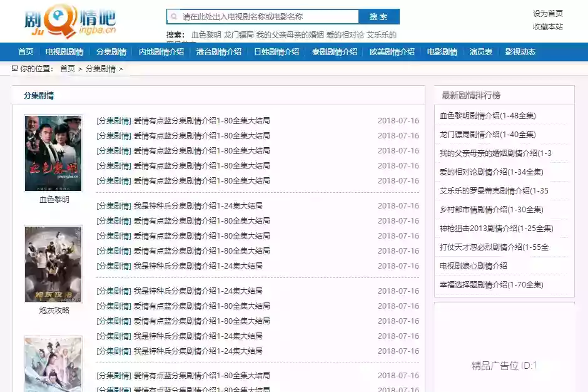This screenshot has height=392, width=588.
Task: Click 收藏本站 link
Action: pyautogui.click(x=548, y=27)
